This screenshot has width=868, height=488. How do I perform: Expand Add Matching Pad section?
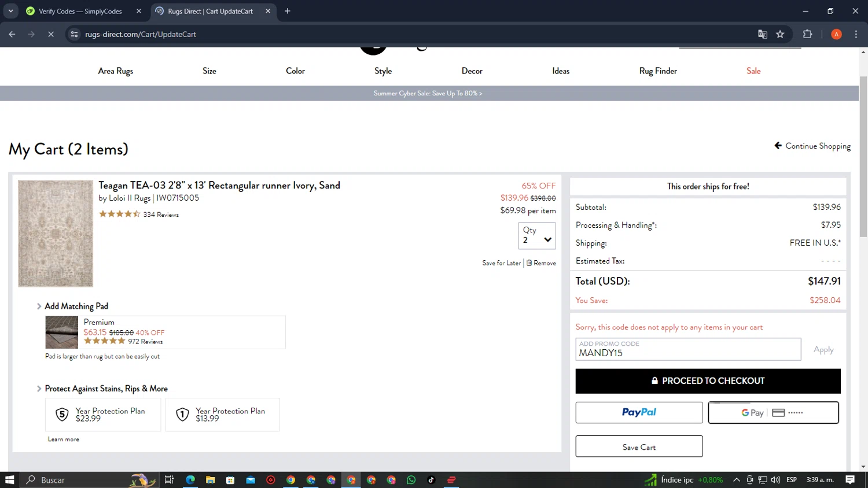click(x=72, y=306)
